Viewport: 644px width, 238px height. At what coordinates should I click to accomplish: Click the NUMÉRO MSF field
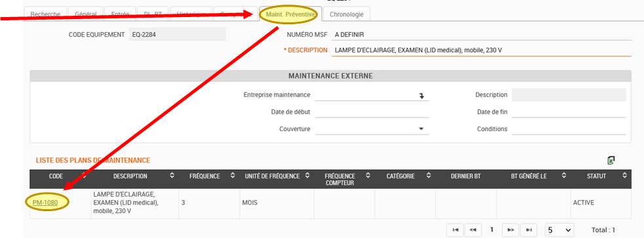[x=482, y=35]
